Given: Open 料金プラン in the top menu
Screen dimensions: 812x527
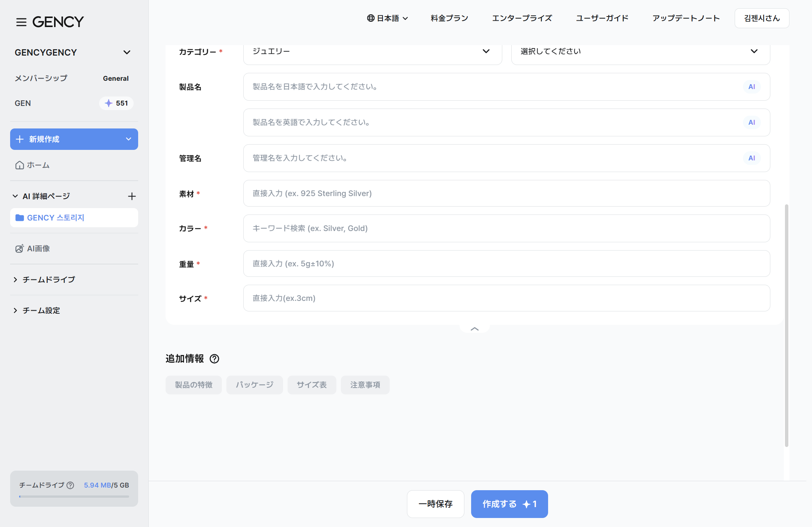Looking at the screenshot, I should pos(449,18).
